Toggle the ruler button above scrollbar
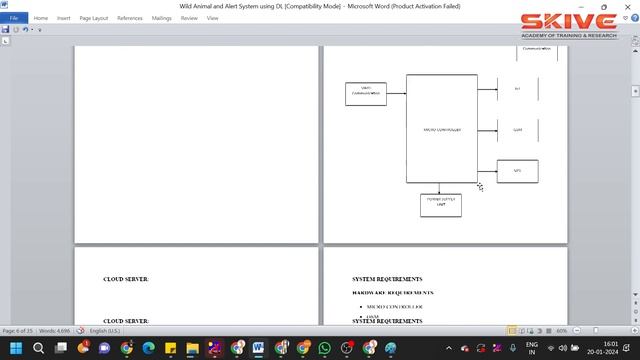The image size is (640, 360). click(635, 41)
